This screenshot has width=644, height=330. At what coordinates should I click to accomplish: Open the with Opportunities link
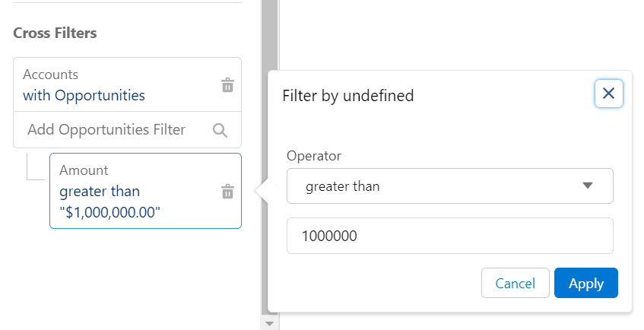[84, 95]
